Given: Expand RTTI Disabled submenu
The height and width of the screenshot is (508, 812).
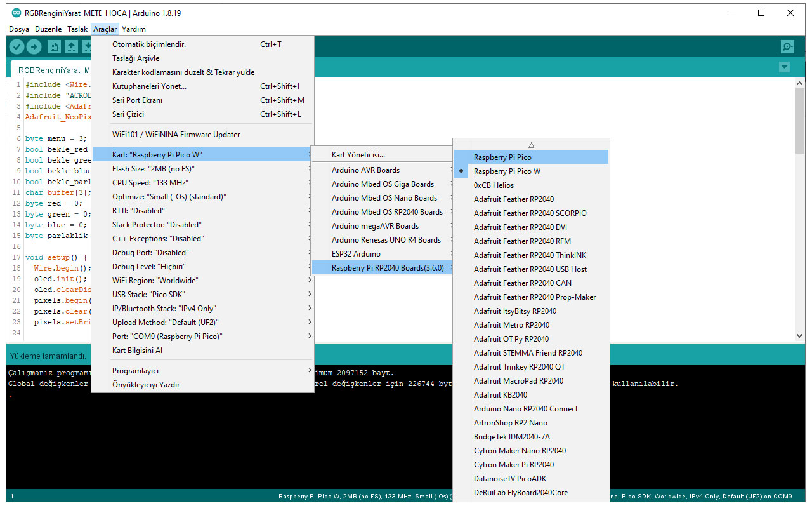Looking at the screenshot, I should click(x=202, y=211).
